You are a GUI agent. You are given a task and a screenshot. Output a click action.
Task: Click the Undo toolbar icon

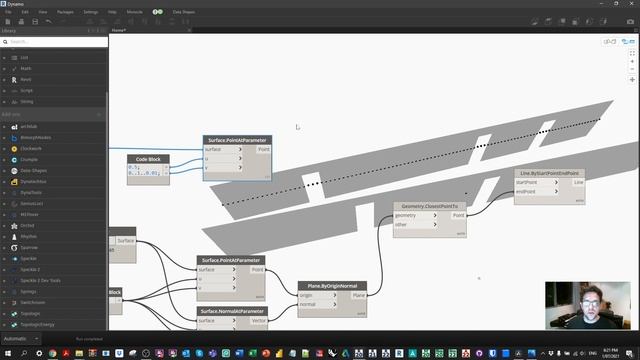coord(49,22)
